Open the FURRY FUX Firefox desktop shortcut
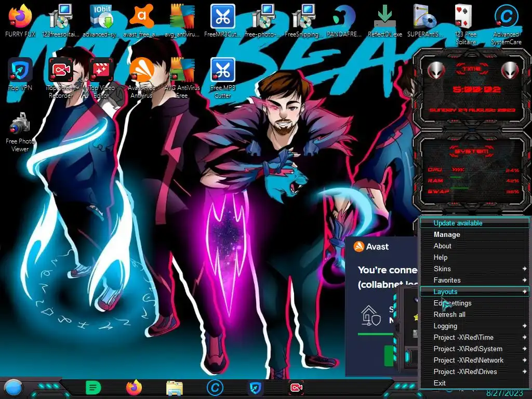Viewport: 532px width, 399px height. point(20,20)
